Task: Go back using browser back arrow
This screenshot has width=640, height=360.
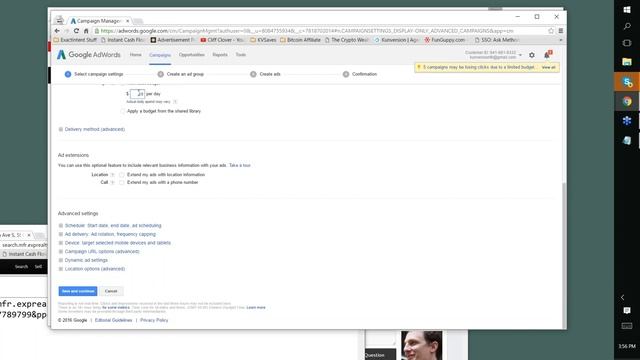Action: (x=57, y=31)
